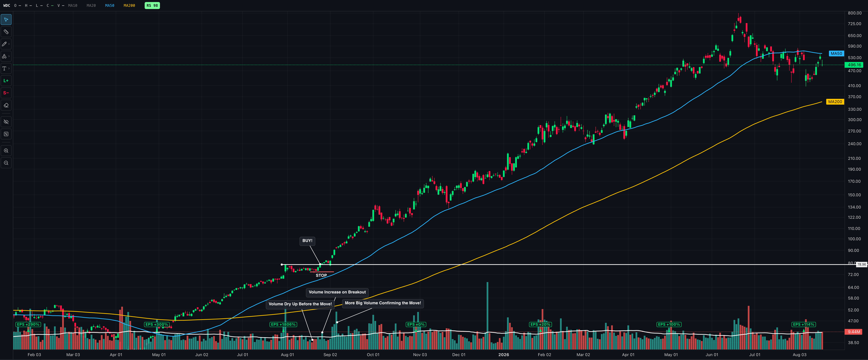This screenshot has width=868, height=360.
Task: Open the pencil drawing tool options
Action: click(x=6, y=44)
